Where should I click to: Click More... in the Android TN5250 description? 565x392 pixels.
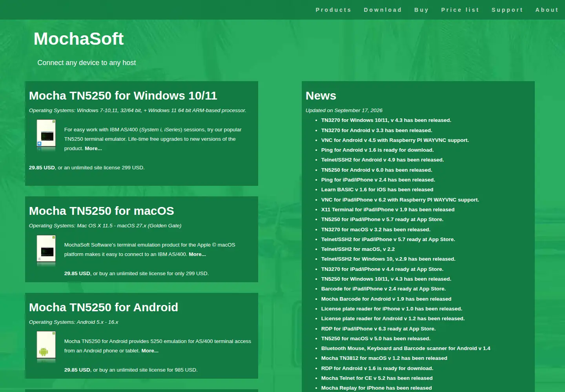click(x=150, y=351)
